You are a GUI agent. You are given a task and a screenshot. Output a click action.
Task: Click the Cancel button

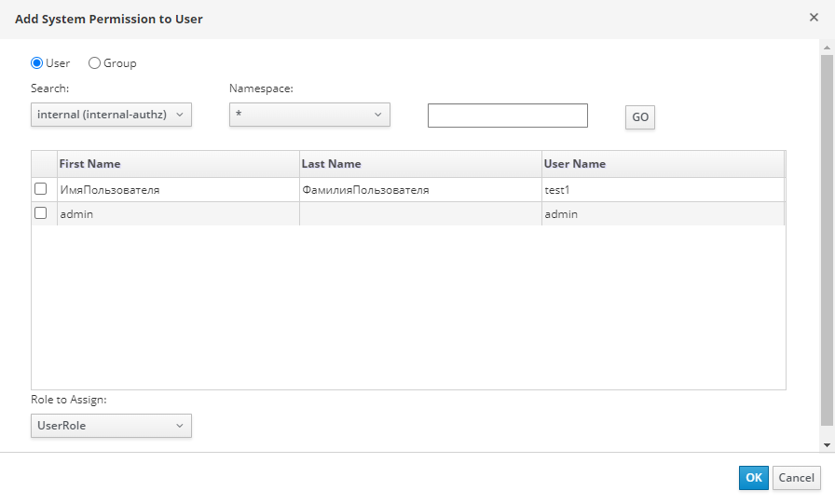(x=796, y=478)
